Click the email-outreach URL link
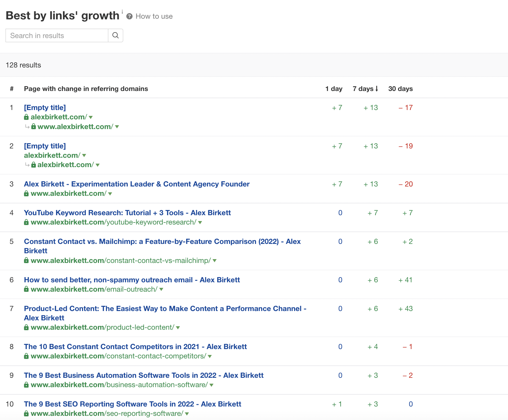 coord(94,289)
